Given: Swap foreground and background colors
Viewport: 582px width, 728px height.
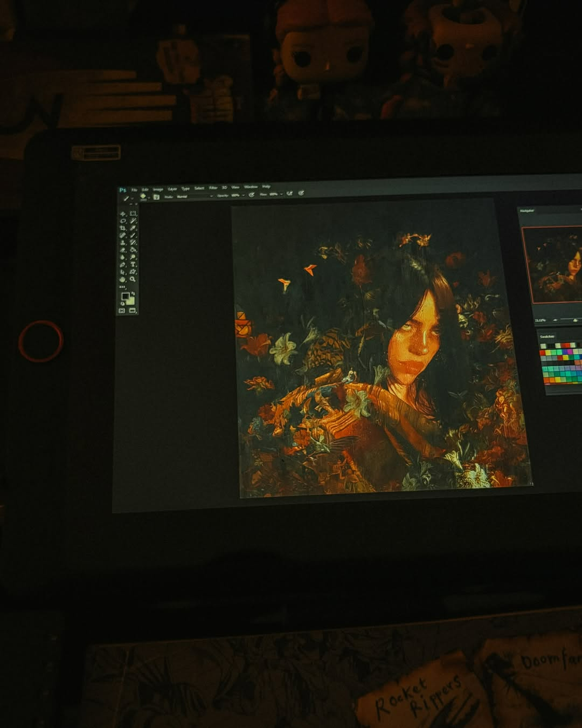Looking at the screenshot, I should [133, 293].
